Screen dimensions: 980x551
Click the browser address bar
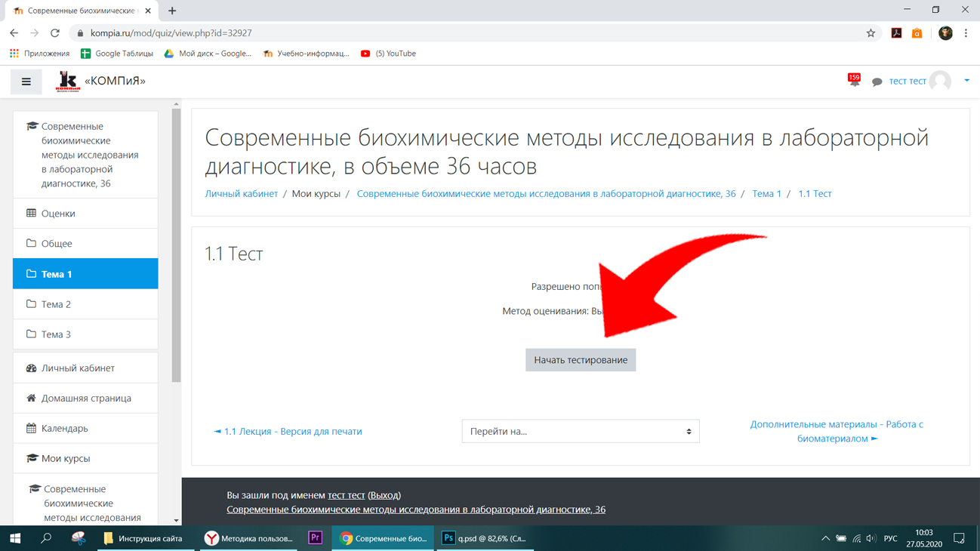tap(476, 33)
